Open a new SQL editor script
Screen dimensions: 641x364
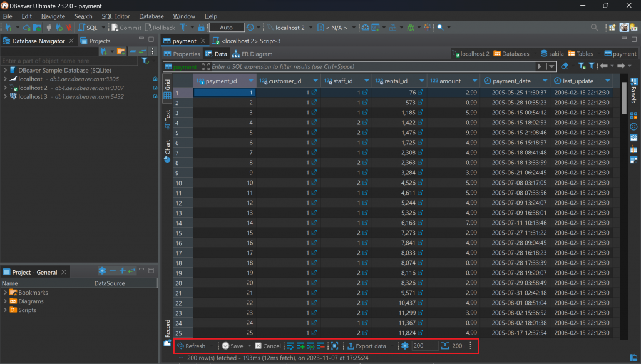coord(88,28)
